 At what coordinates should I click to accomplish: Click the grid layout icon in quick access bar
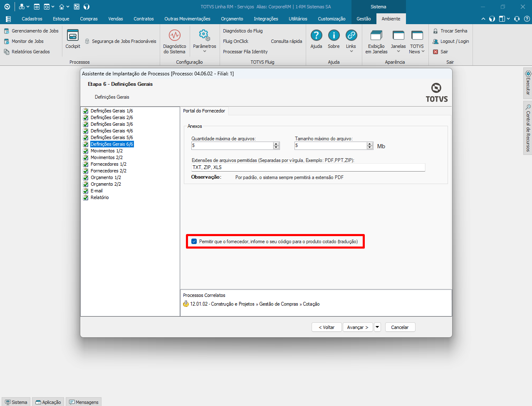[77, 7]
